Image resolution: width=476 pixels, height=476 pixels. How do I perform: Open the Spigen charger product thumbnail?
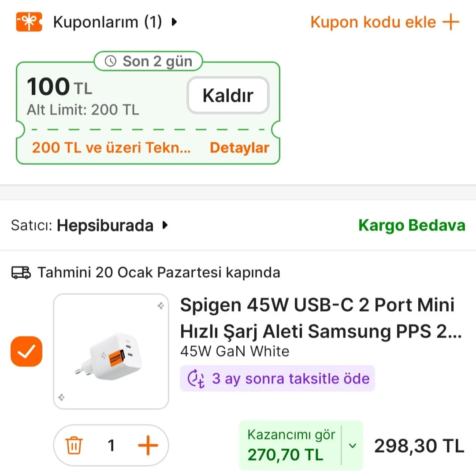(111, 351)
